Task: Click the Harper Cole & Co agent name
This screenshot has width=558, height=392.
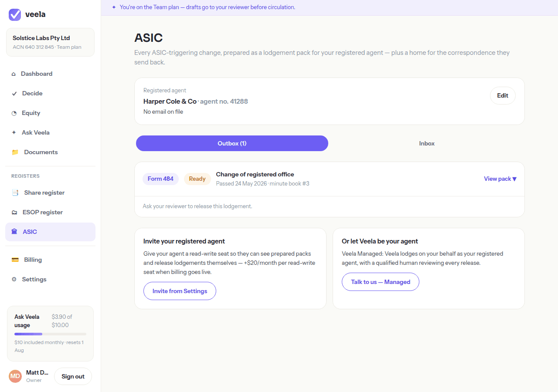Action: (x=170, y=101)
